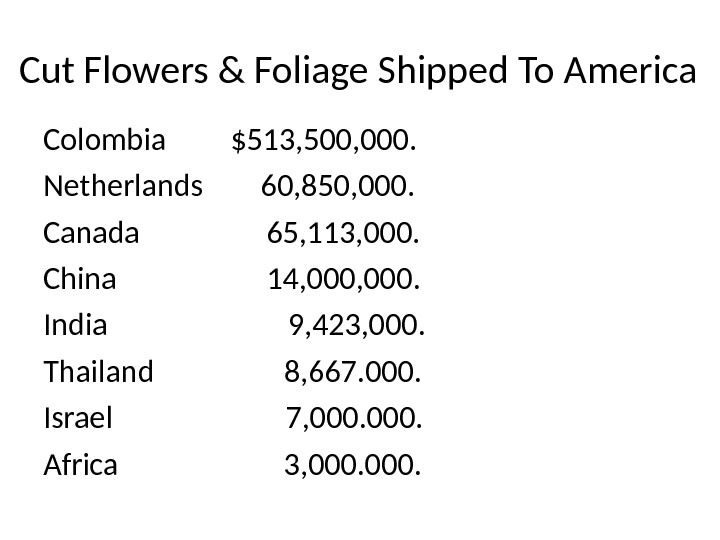Click the 3,000.000 Africa figure

point(353,465)
